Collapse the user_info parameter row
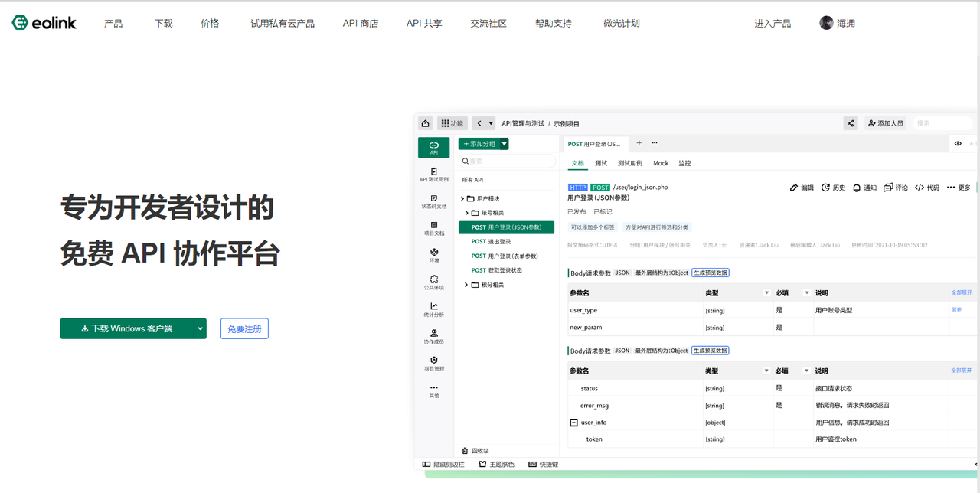This screenshot has width=980, height=493. (573, 422)
